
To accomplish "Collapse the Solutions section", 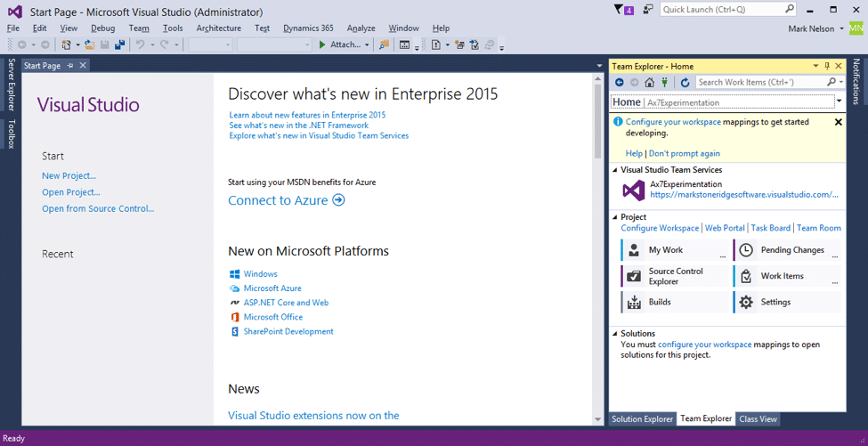I will click(x=614, y=334).
